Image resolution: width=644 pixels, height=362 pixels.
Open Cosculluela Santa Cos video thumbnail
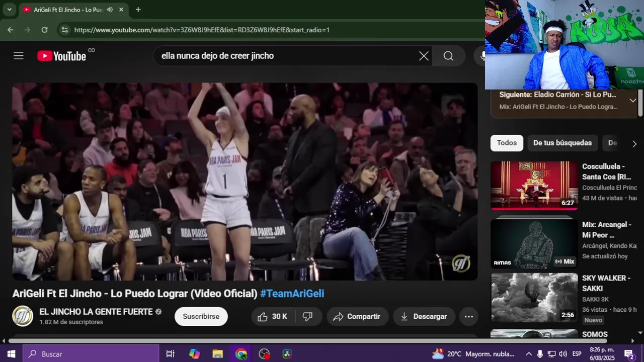coord(534,186)
